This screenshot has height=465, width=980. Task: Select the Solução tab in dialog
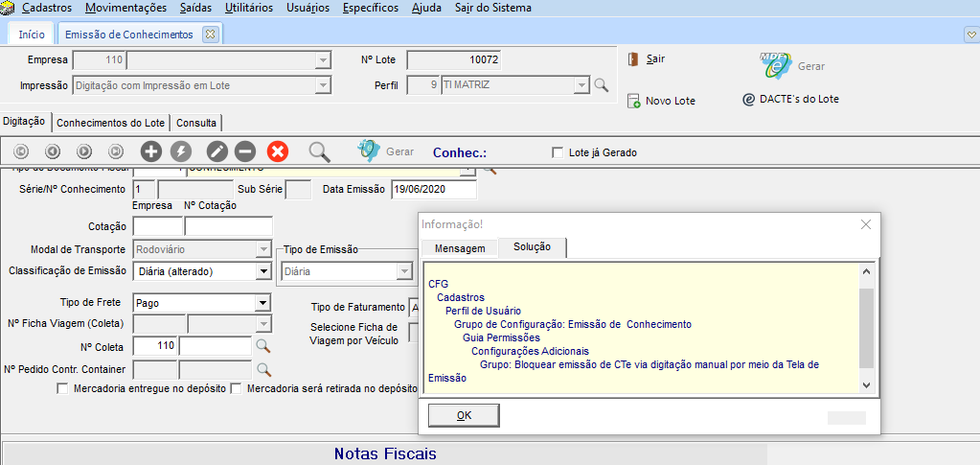pos(532,247)
